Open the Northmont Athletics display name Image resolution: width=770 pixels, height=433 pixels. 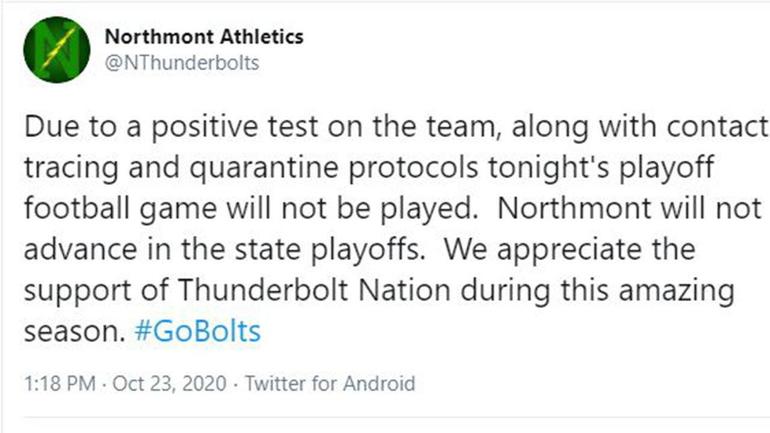coord(204,37)
